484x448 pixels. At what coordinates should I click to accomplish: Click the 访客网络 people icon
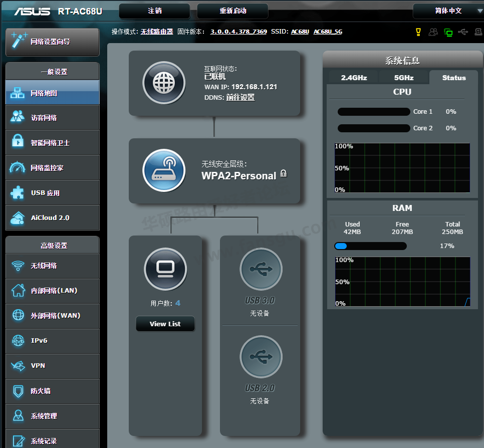click(x=17, y=116)
